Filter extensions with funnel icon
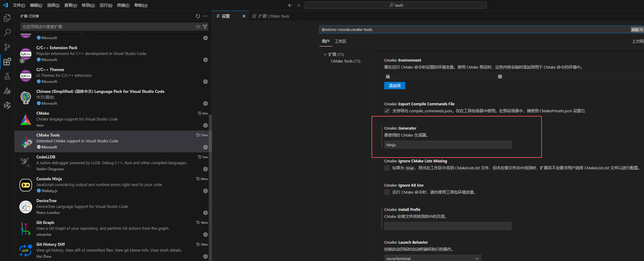Image resolution: width=644 pixels, height=261 pixels. pyautogui.click(x=205, y=27)
